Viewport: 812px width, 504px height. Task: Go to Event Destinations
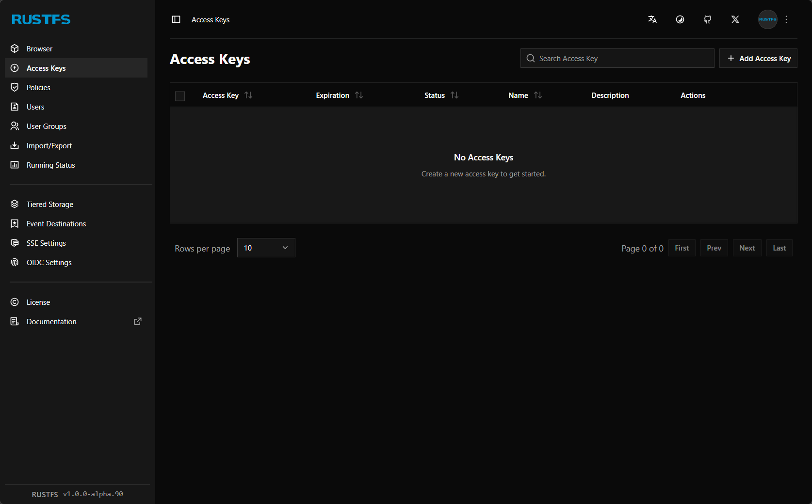(x=76, y=223)
